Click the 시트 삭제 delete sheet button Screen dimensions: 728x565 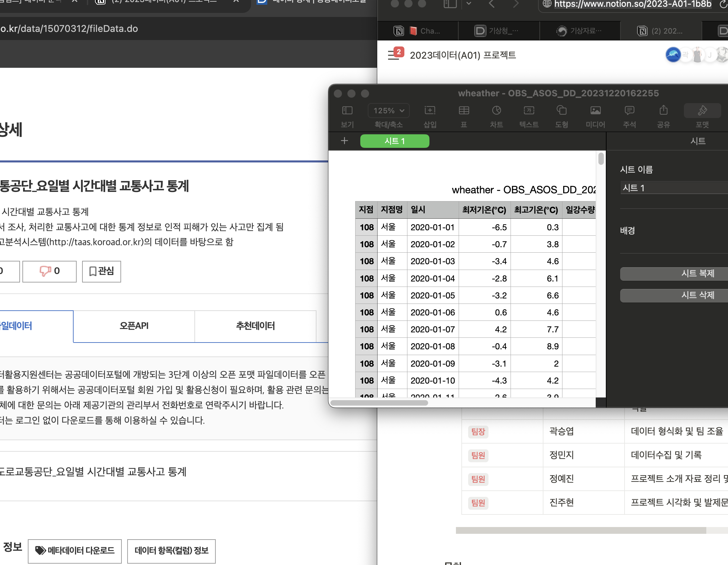674,295
